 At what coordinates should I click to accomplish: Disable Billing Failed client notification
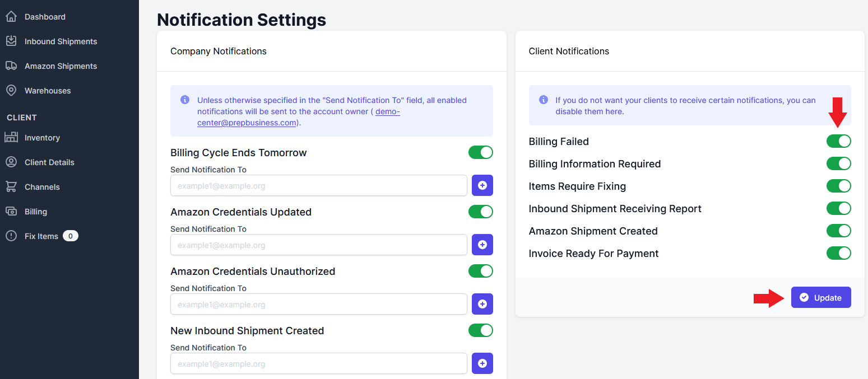pos(838,141)
